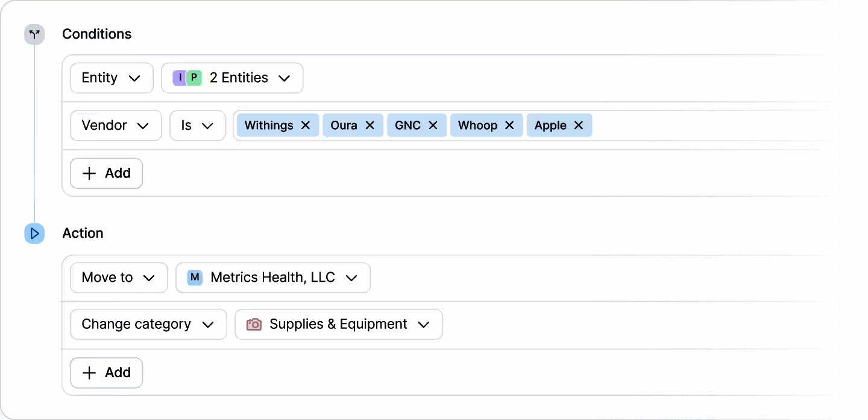Click the M badge beside Metrics Health, LLC
868x420 pixels.
pyautogui.click(x=194, y=278)
